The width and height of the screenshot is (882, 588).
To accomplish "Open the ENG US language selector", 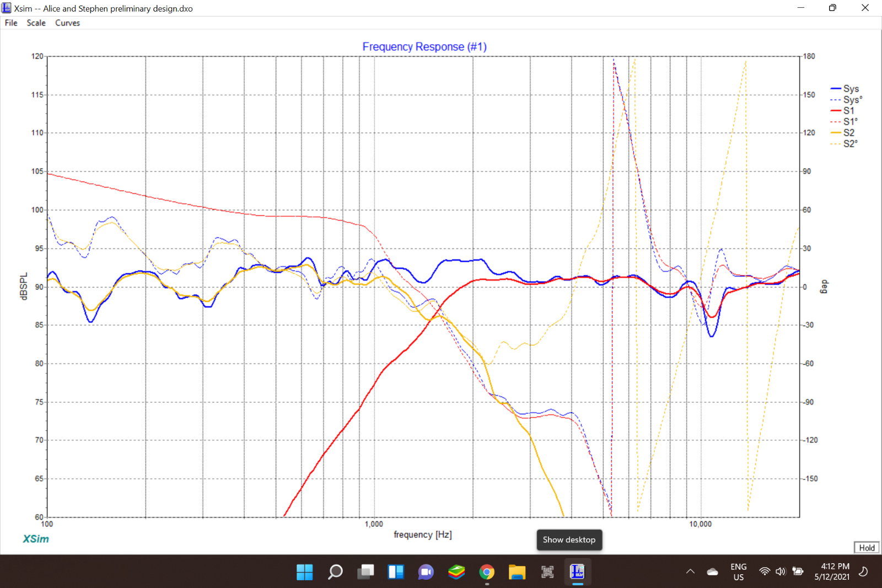I will click(x=739, y=572).
